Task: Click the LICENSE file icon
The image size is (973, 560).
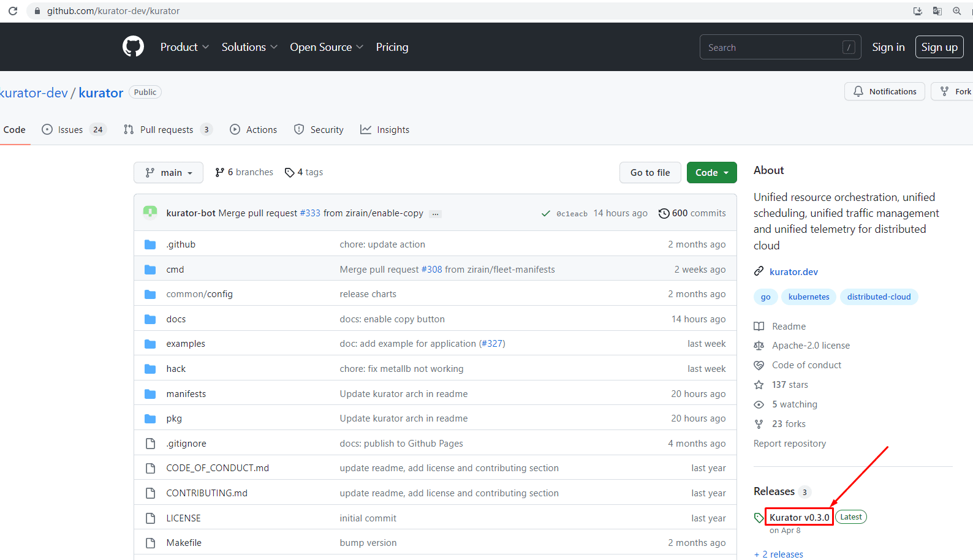Action: 150,518
